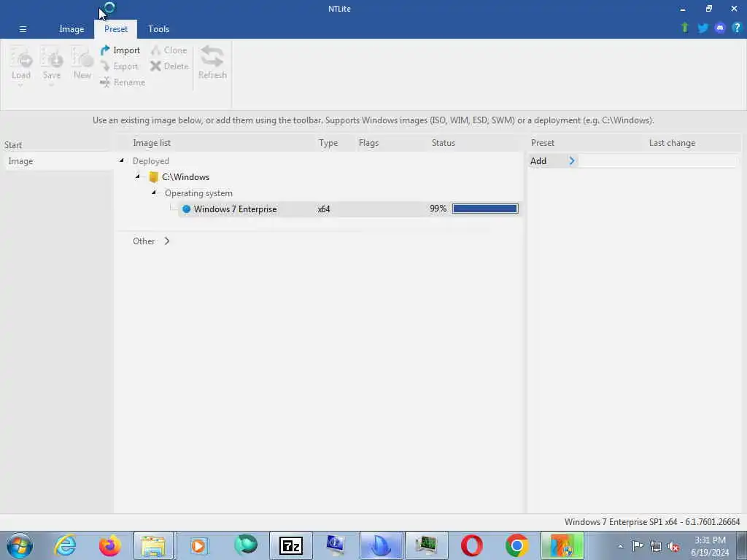Screen dimensions: 747x560
Task: Open the Windows Start button
Action: click(20, 545)
